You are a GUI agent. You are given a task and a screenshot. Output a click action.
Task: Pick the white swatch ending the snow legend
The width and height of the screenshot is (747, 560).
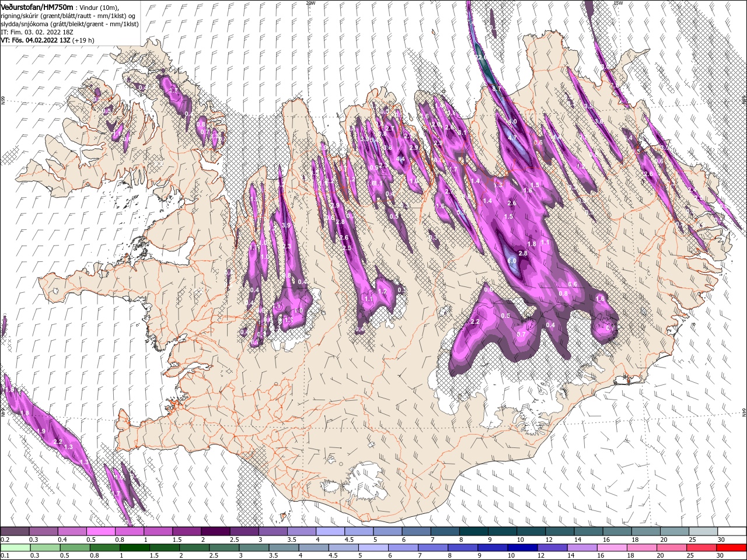[x=731, y=531]
